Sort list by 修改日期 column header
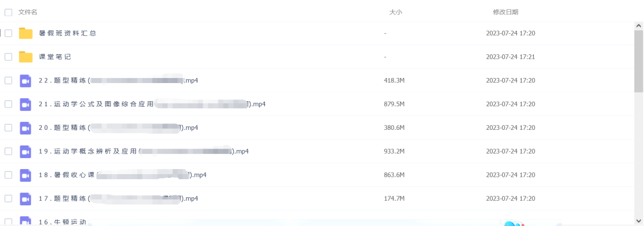This screenshot has height=226, width=644. (505, 12)
